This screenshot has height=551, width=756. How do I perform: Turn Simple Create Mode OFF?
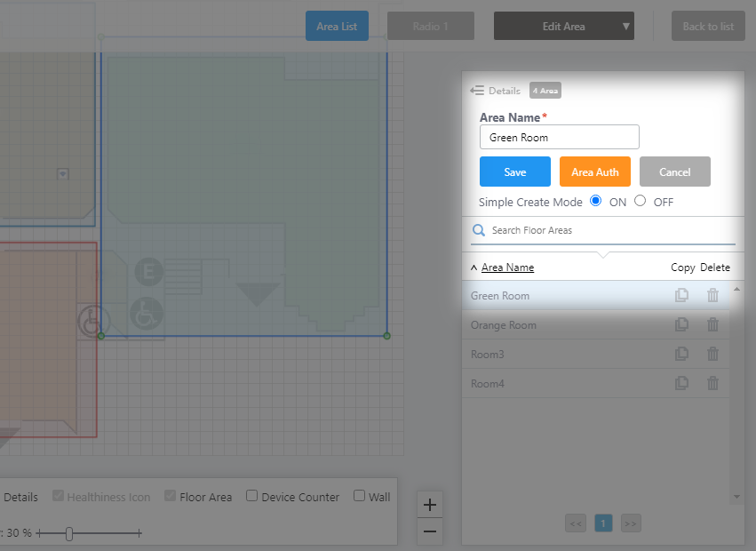coord(641,201)
